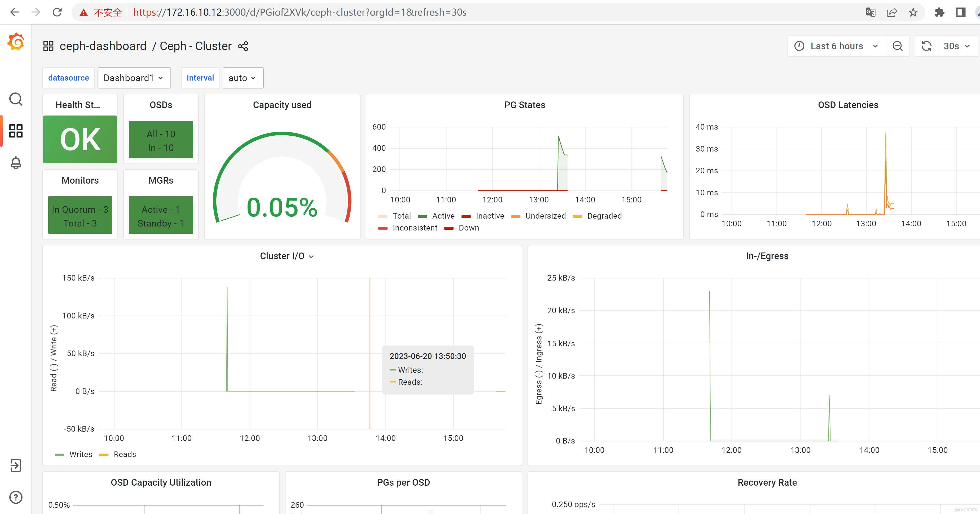The height and width of the screenshot is (514, 980).
Task: Reload the page in browser
Action: coord(57,12)
